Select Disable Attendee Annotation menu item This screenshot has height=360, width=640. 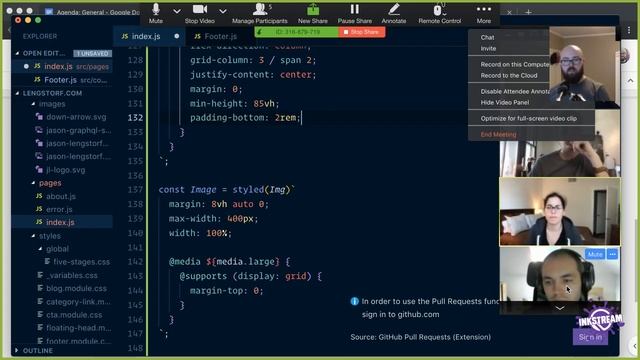point(514,91)
